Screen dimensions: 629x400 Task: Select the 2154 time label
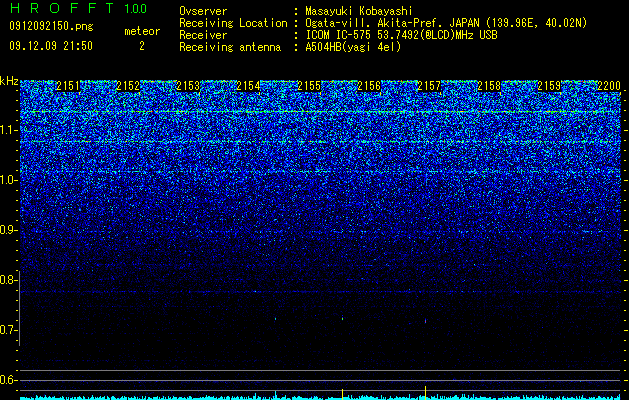point(248,86)
